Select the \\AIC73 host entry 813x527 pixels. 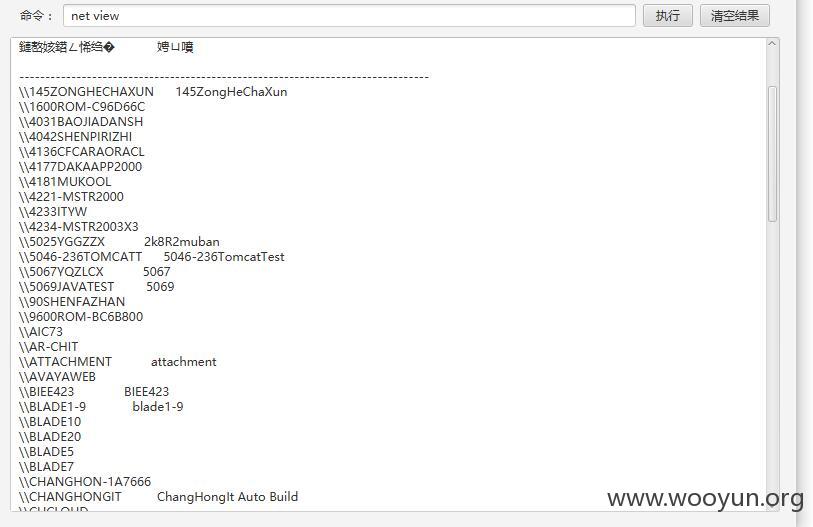coord(41,332)
